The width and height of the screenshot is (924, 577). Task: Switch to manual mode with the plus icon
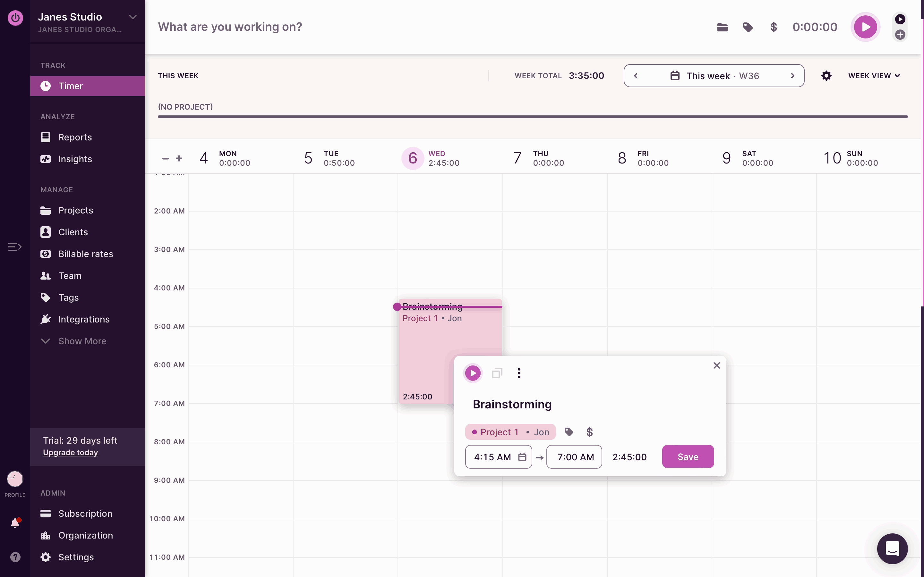pyautogui.click(x=900, y=35)
